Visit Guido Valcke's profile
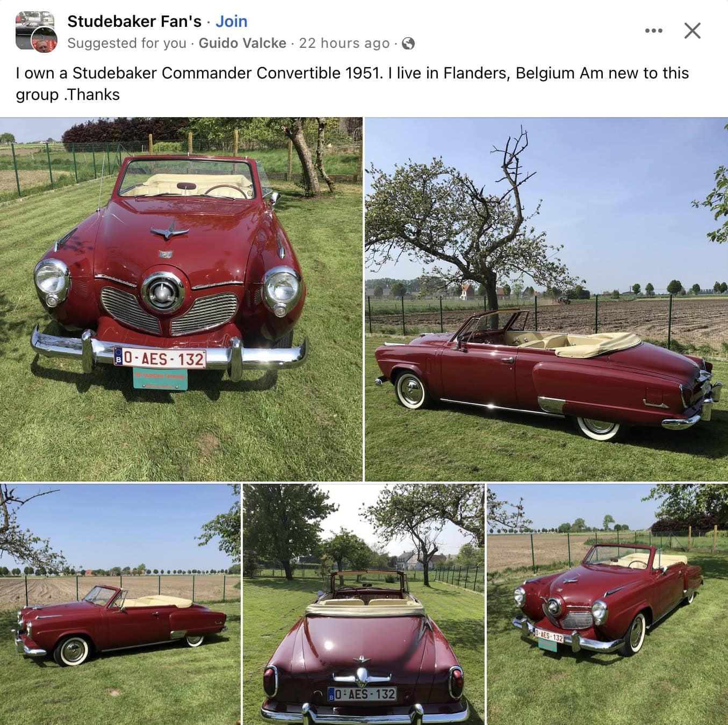728x725 pixels. pos(242,43)
